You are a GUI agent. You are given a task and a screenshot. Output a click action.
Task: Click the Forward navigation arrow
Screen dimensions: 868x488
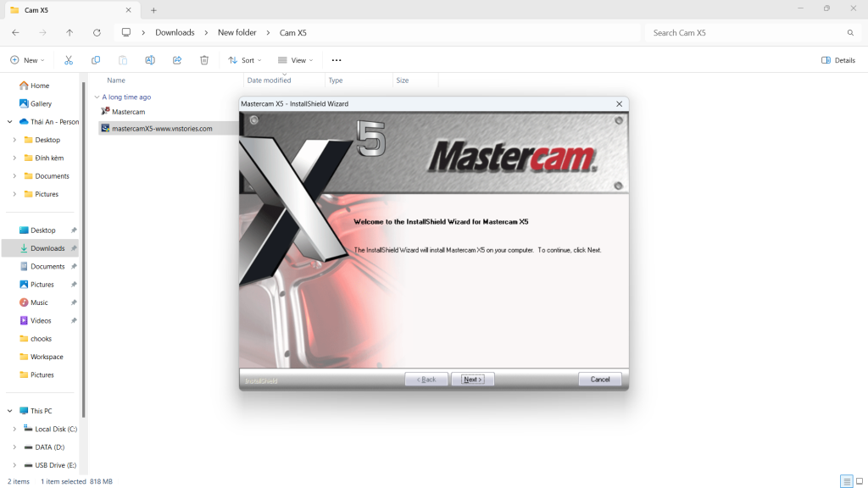[x=42, y=33]
